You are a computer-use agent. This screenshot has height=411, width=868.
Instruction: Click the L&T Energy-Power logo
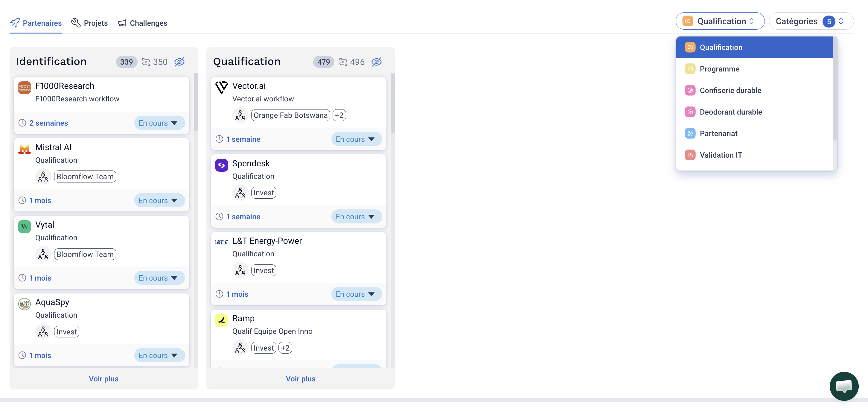pos(221,242)
